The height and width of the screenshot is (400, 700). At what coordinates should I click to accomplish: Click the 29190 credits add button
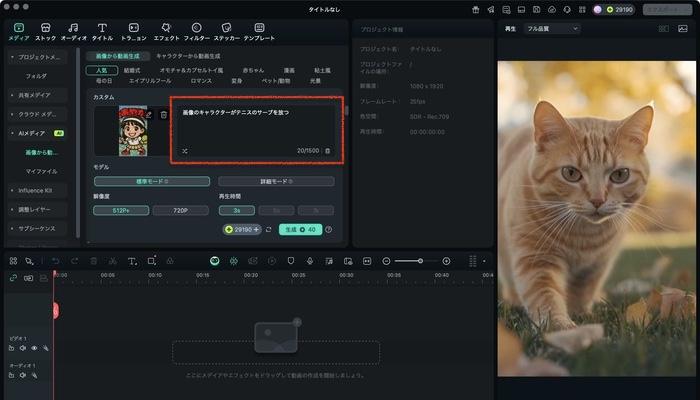[256, 230]
